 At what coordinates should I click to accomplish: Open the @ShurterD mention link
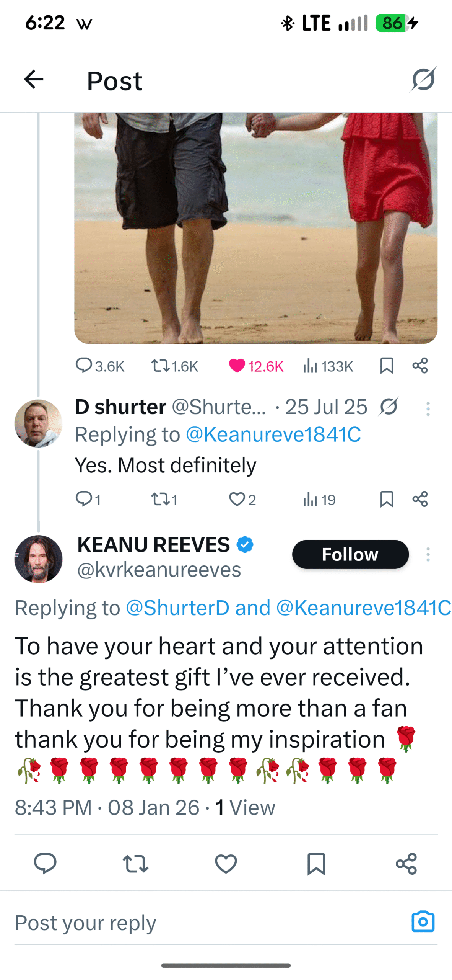177,607
